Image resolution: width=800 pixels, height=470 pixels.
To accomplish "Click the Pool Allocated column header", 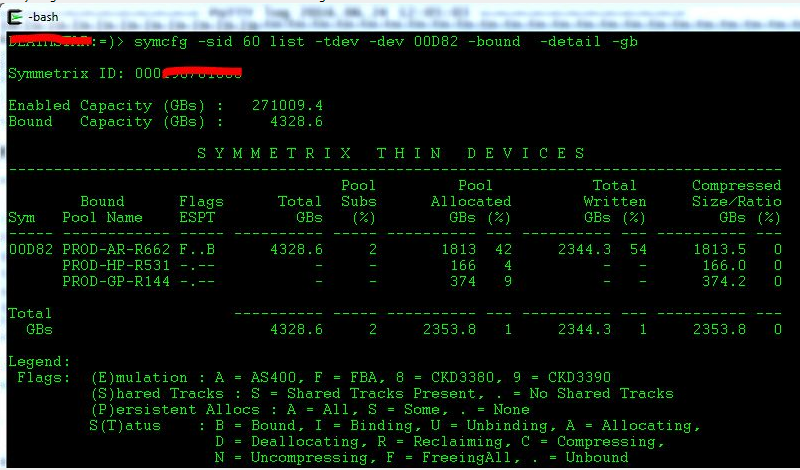I will coord(470,201).
